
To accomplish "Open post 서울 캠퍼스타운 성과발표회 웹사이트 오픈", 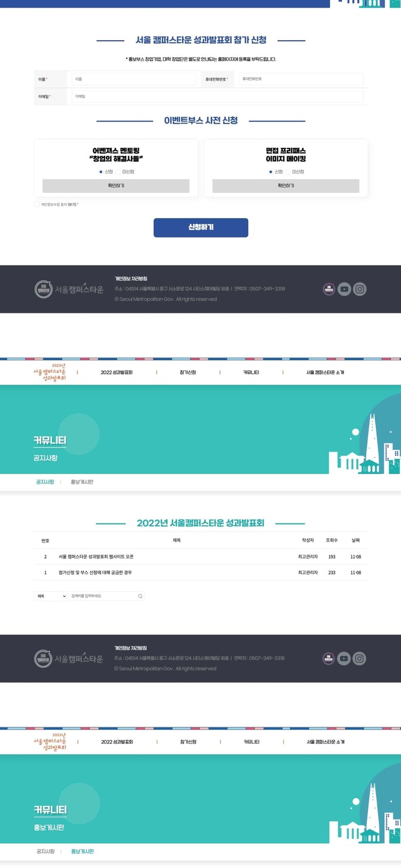I will tap(96, 556).
